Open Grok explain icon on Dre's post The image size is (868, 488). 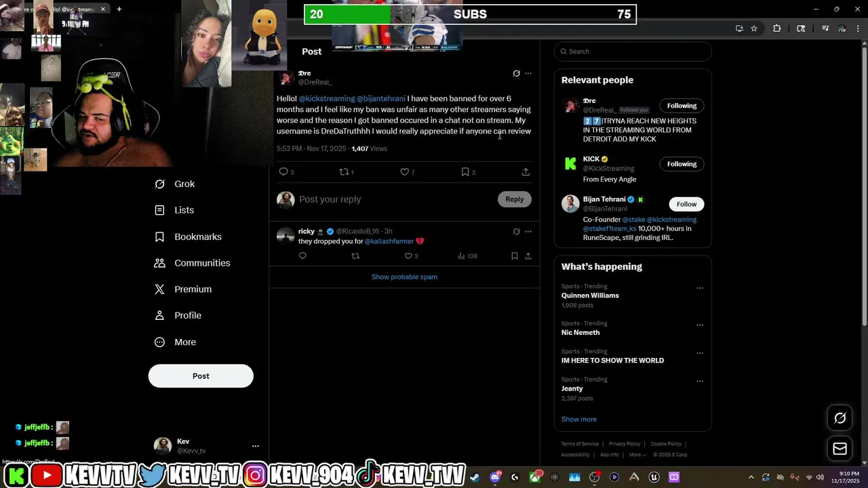[516, 73]
